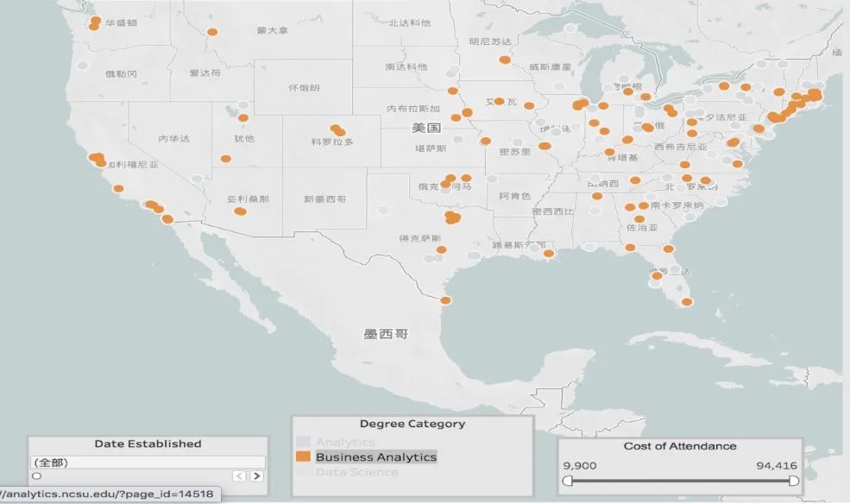Step to next Date Established value
850x504 pixels.
pos(256,476)
